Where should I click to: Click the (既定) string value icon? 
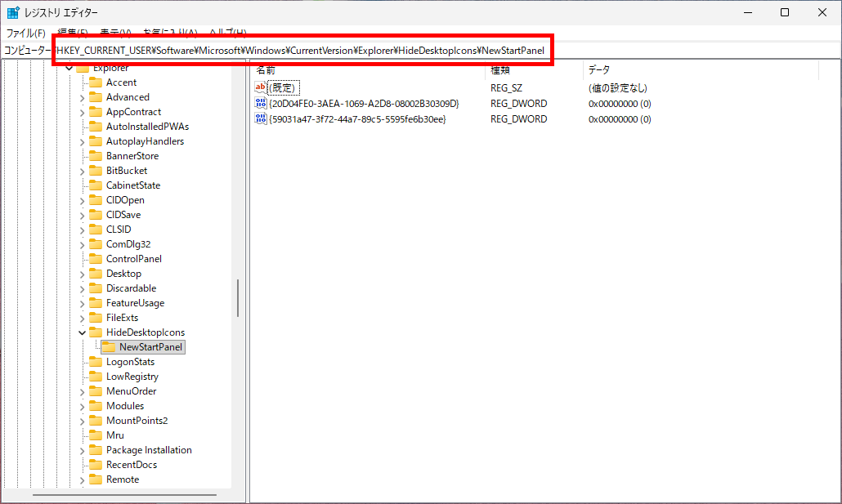click(x=261, y=87)
